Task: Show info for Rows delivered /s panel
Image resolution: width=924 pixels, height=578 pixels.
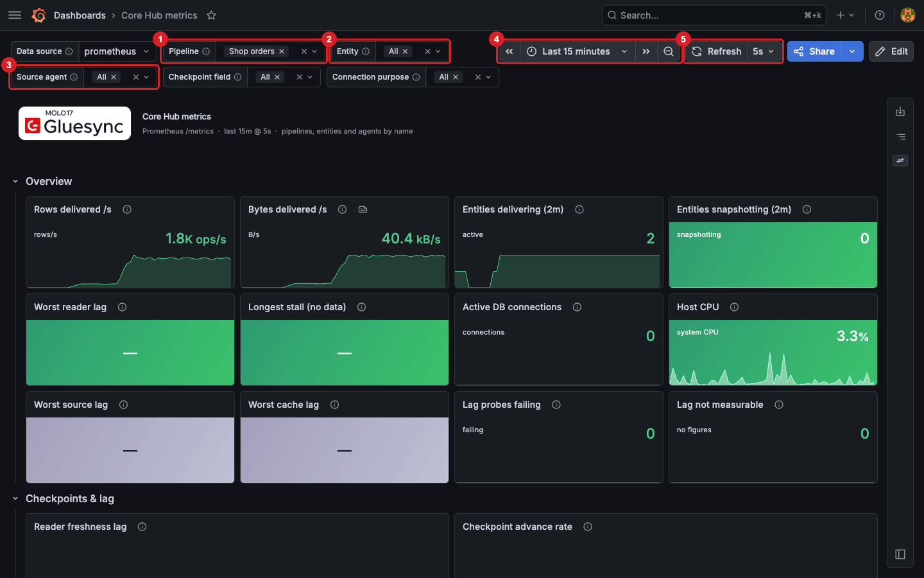Action: coord(127,209)
